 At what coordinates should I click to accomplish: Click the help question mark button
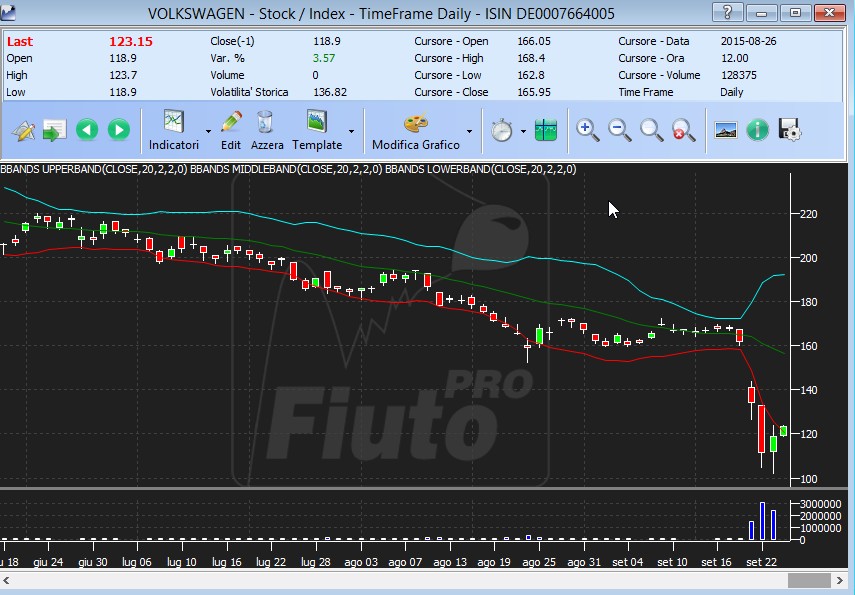(x=727, y=12)
